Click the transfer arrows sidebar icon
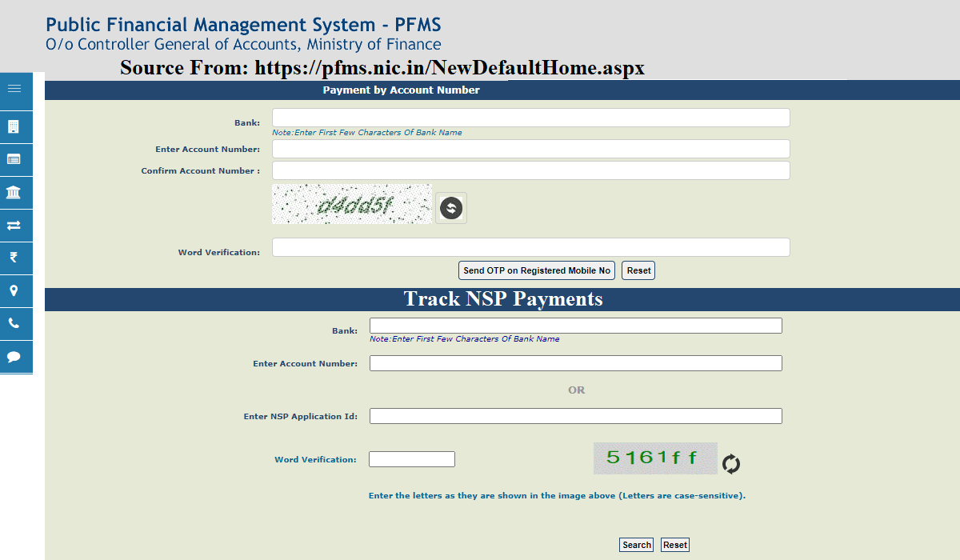The width and height of the screenshot is (960, 560). pyautogui.click(x=14, y=226)
